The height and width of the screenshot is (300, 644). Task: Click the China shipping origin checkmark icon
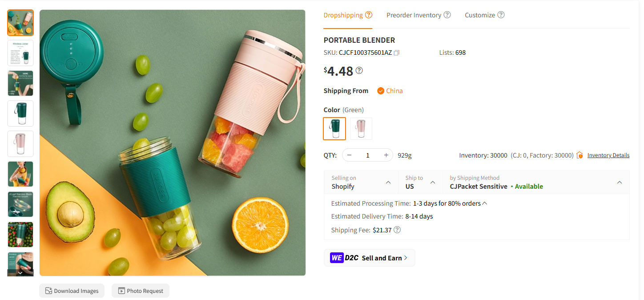pyautogui.click(x=381, y=90)
